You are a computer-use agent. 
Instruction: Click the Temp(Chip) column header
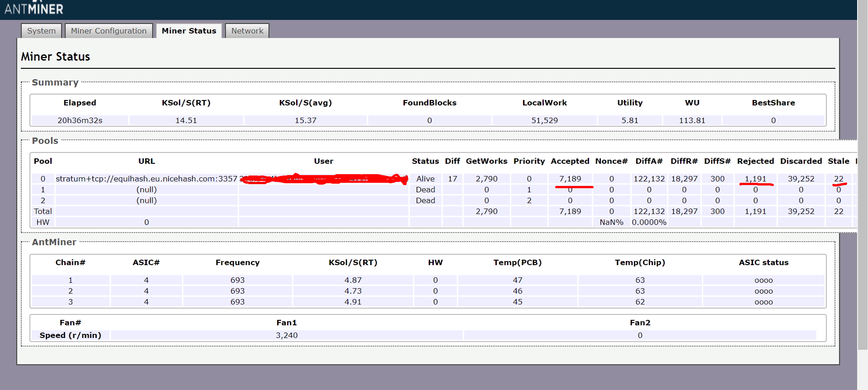point(640,262)
